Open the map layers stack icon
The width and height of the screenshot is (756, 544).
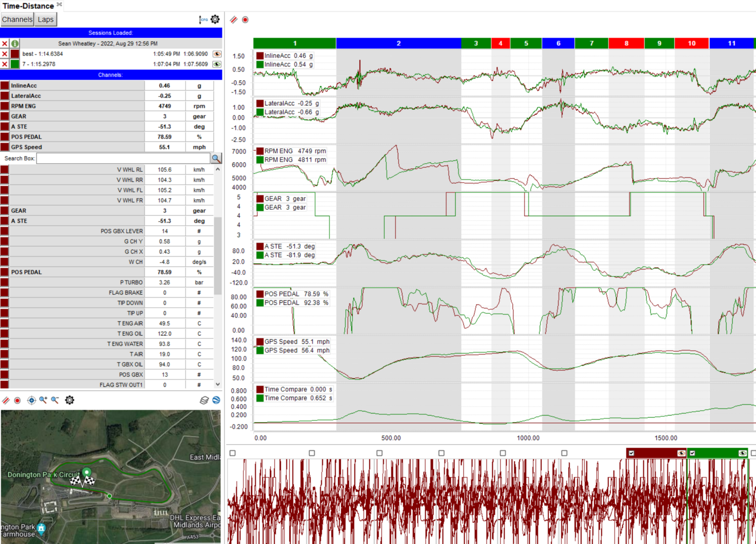point(204,400)
